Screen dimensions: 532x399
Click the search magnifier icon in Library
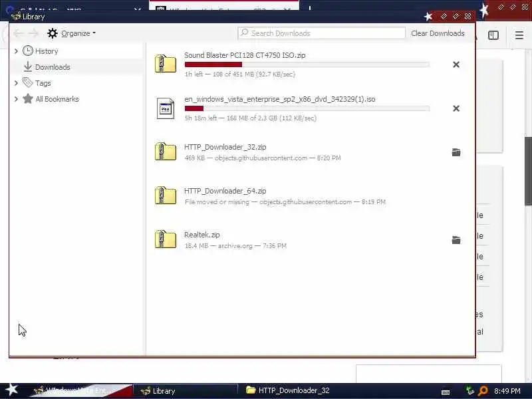pyautogui.click(x=244, y=33)
